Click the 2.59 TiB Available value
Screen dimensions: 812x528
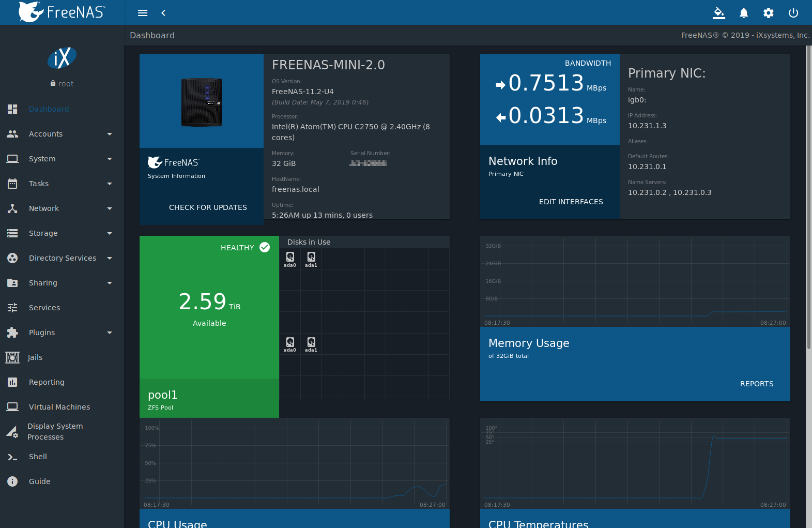pos(209,301)
